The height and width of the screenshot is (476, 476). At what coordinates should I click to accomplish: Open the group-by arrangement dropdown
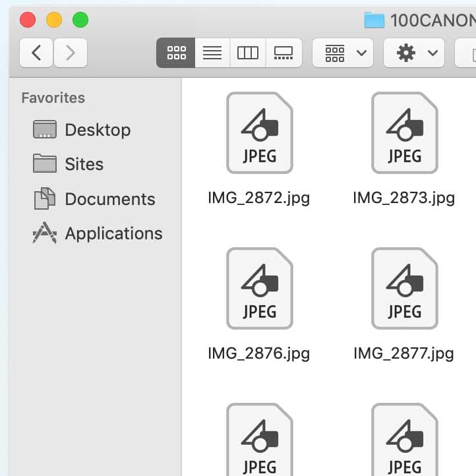pyautogui.click(x=343, y=53)
